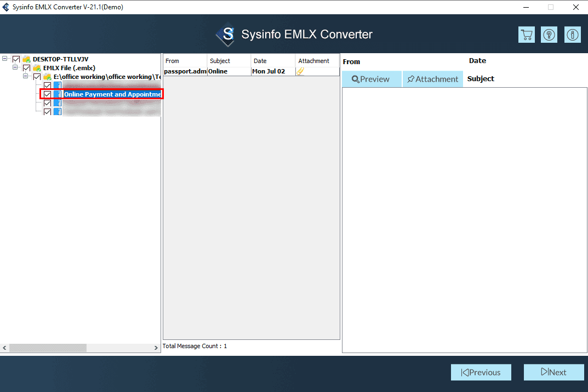Image resolution: width=588 pixels, height=392 pixels.
Task: Click the folder icon beside E:\office working path
Action: coord(47,77)
